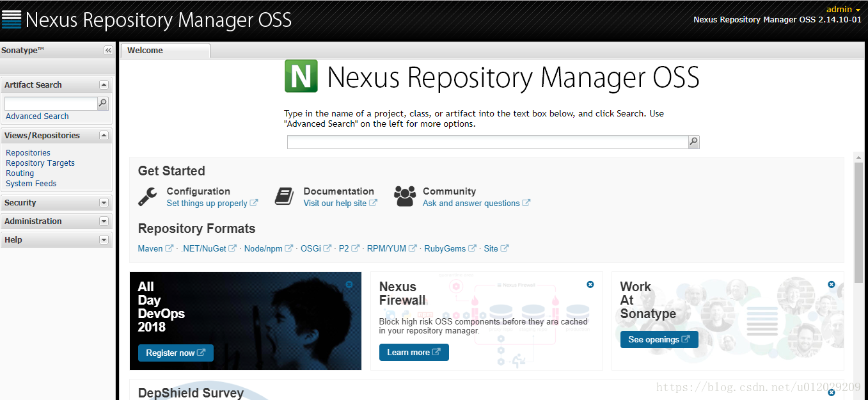Collapse the Views/Repositories panel

pos(104,135)
